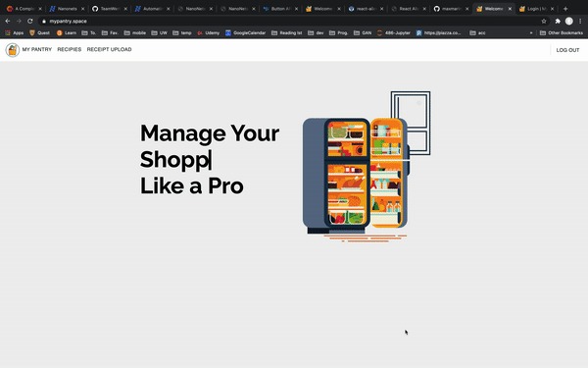Open the Learn bookmark

(x=67, y=33)
